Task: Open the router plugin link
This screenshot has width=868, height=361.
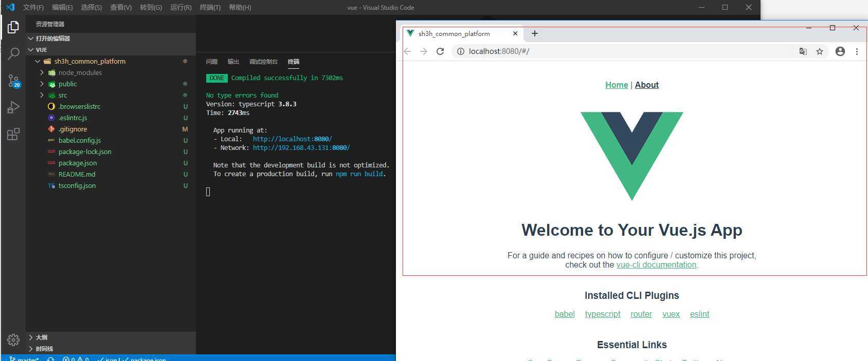Action: [x=641, y=314]
